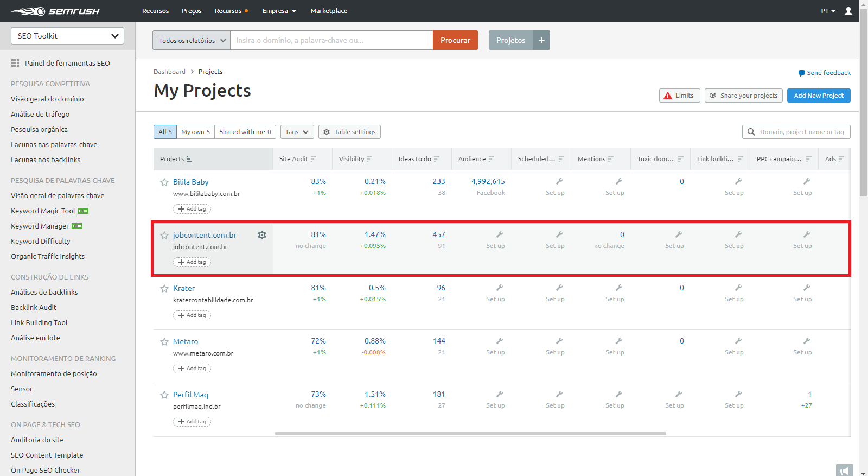Add tag to Krater project
The height and width of the screenshot is (476, 868).
point(192,315)
